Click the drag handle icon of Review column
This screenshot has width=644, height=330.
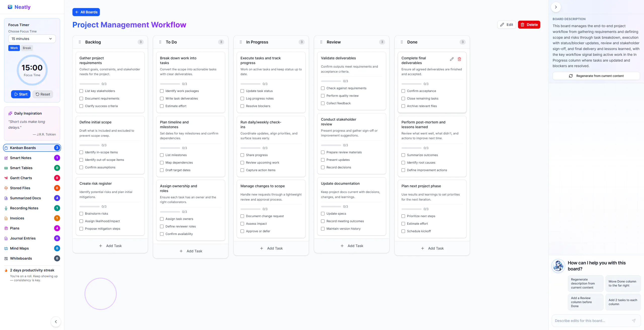[x=321, y=42]
